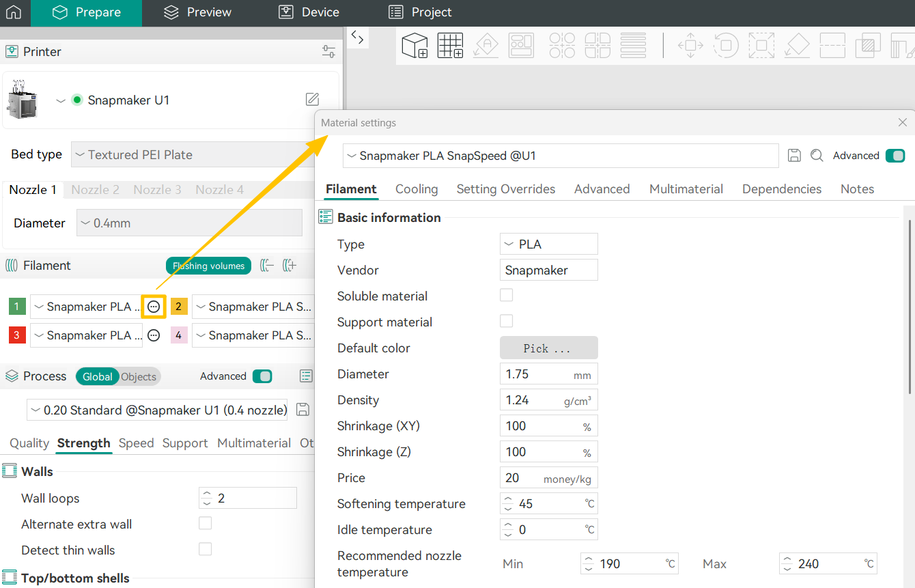Screen dimensions: 915x588
Task: Switch to the Cooling tab
Action: click(417, 189)
